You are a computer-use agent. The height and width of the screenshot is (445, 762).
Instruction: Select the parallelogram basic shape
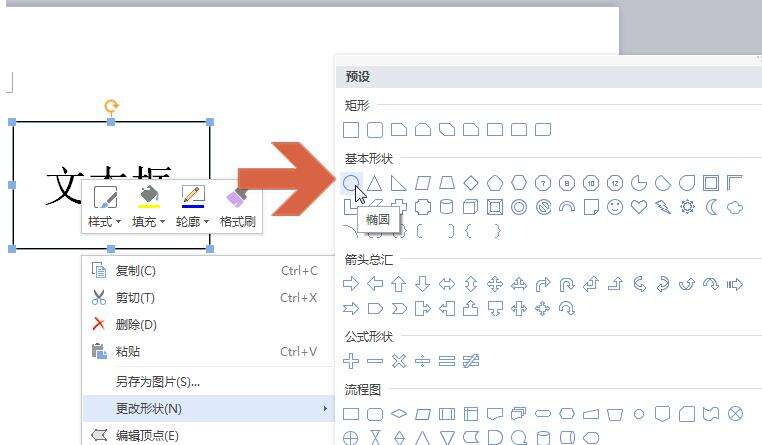pos(423,183)
